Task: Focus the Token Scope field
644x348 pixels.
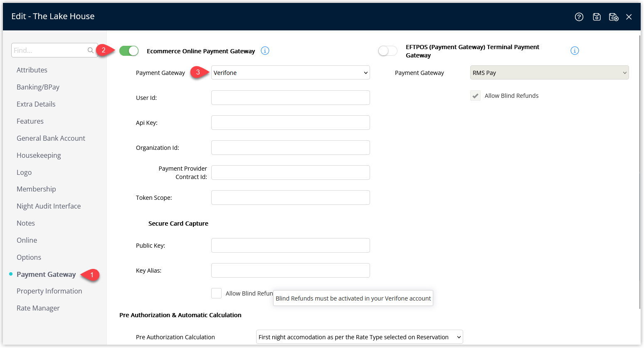Action: point(291,197)
